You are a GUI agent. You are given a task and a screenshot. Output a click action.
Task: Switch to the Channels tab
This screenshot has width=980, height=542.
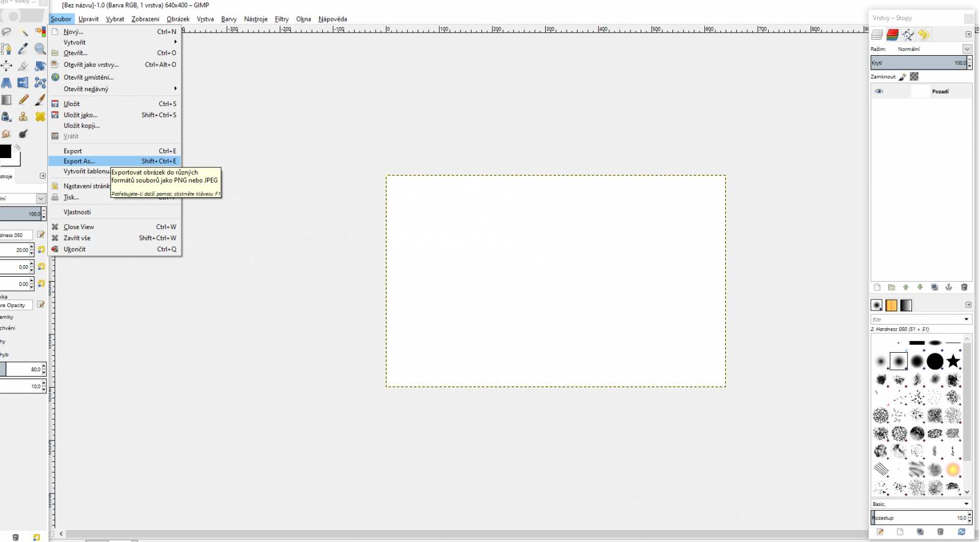point(892,34)
